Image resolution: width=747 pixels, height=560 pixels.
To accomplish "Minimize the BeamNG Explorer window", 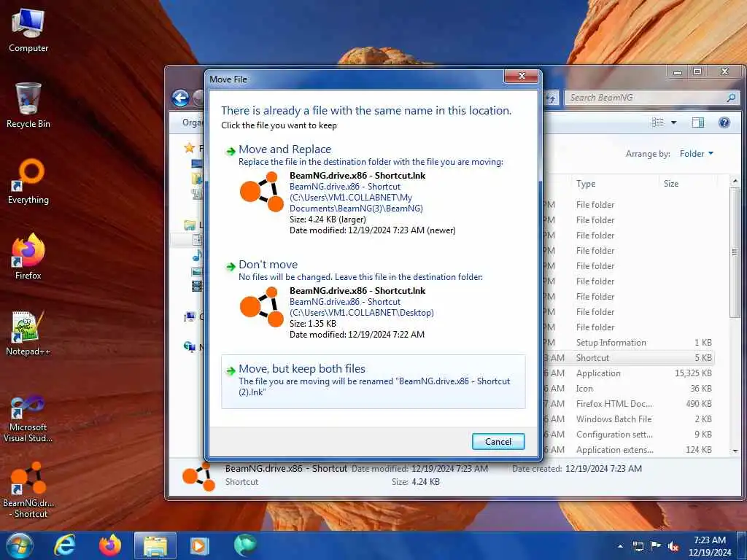I will 678,72.
